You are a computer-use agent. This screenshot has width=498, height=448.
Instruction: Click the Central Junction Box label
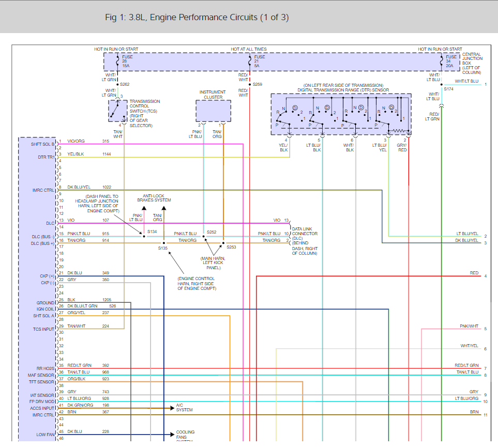471,64
